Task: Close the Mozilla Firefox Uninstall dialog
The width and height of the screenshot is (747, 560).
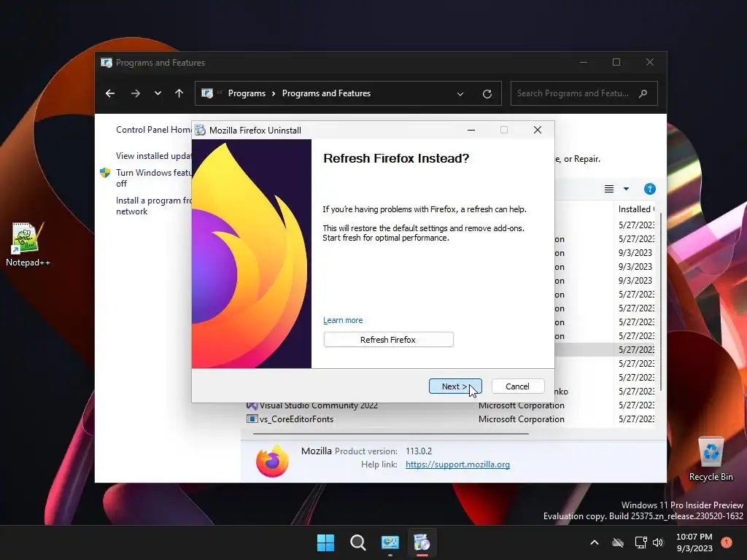Action: 538,130
